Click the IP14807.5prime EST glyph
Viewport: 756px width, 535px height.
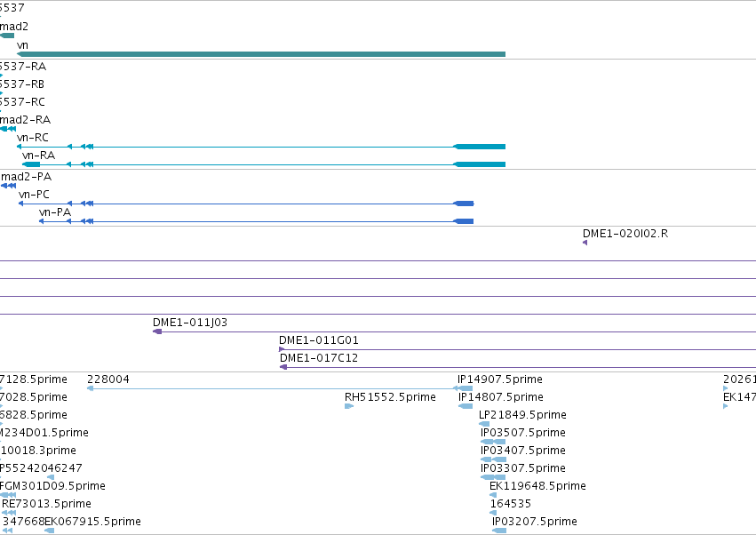click(466, 406)
